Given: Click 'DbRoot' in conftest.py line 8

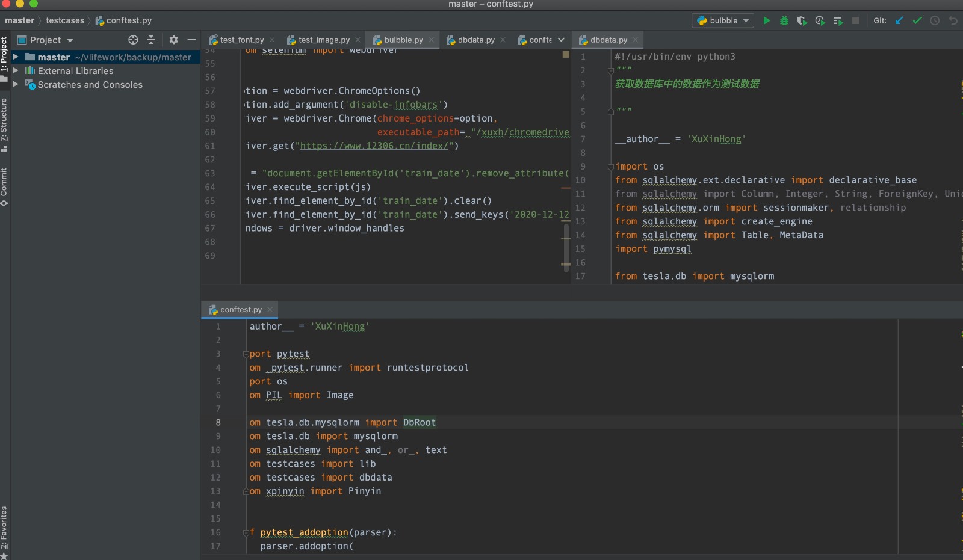Looking at the screenshot, I should [x=420, y=422].
